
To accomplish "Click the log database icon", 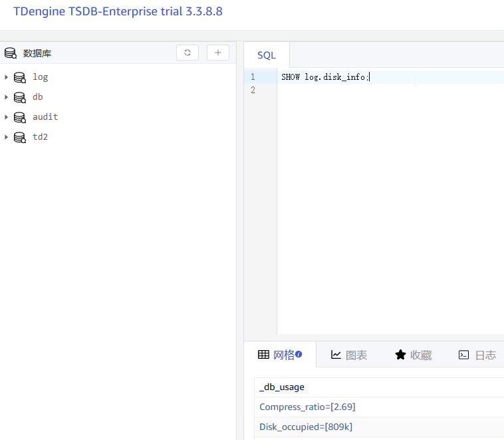I will pyautogui.click(x=20, y=77).
